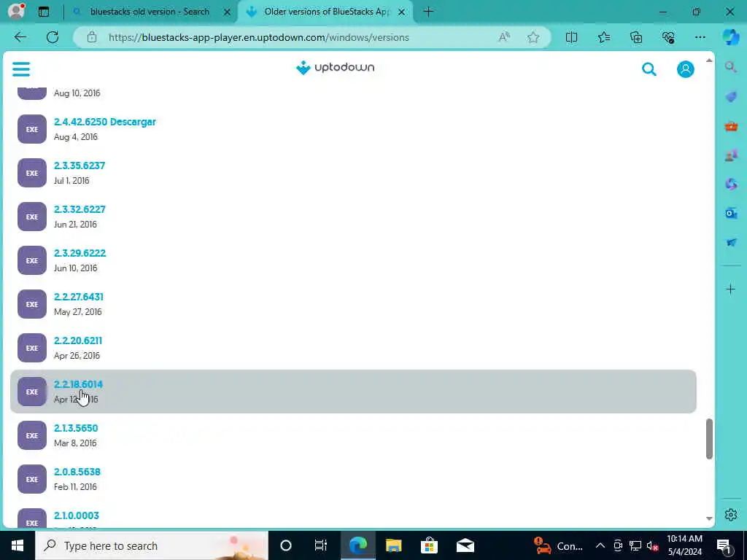
Task: Open version 2.1.3.5650 link
Action: tap(76, 429)
